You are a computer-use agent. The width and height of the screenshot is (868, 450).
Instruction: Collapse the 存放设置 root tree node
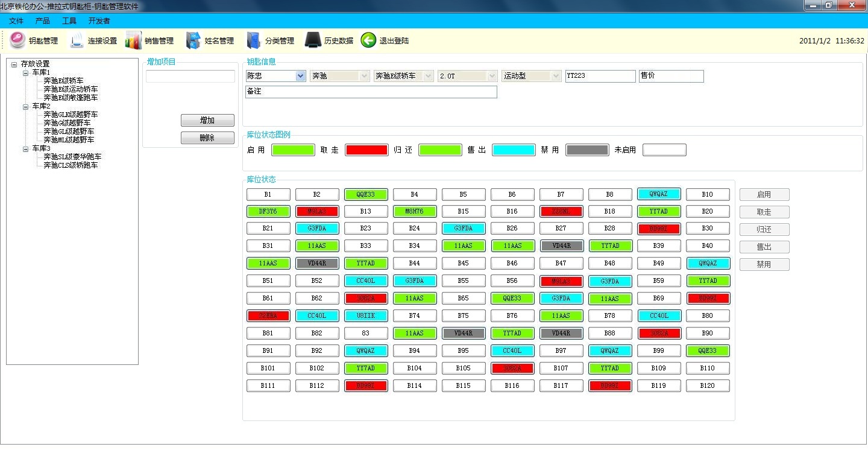[14, 64]
